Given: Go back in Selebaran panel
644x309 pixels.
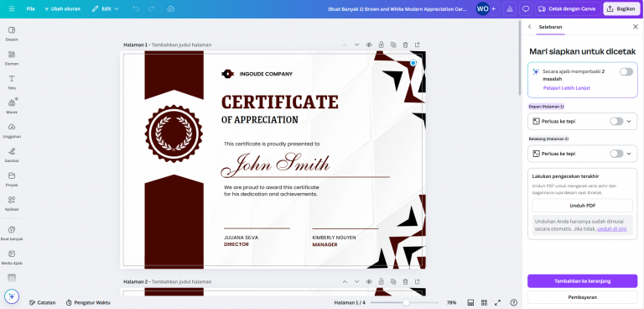Looking at the screenshot, I should click(x=529, y=27).
